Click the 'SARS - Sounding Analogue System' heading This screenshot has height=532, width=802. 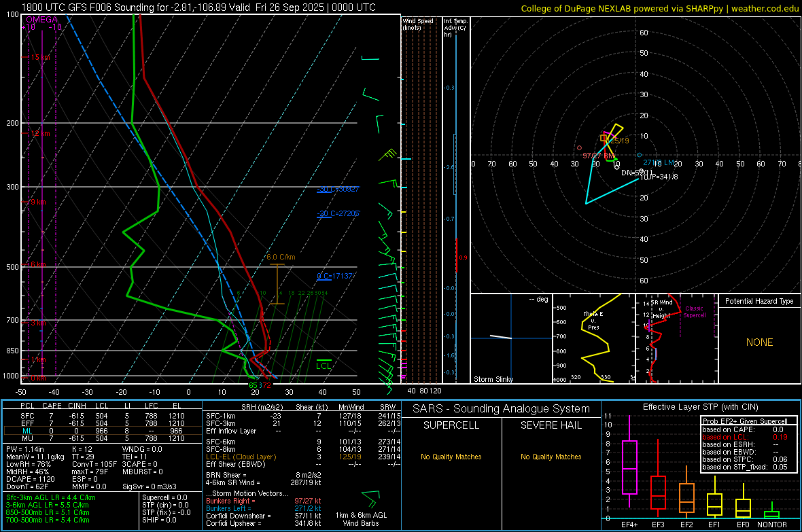click(x=501, y=408)
